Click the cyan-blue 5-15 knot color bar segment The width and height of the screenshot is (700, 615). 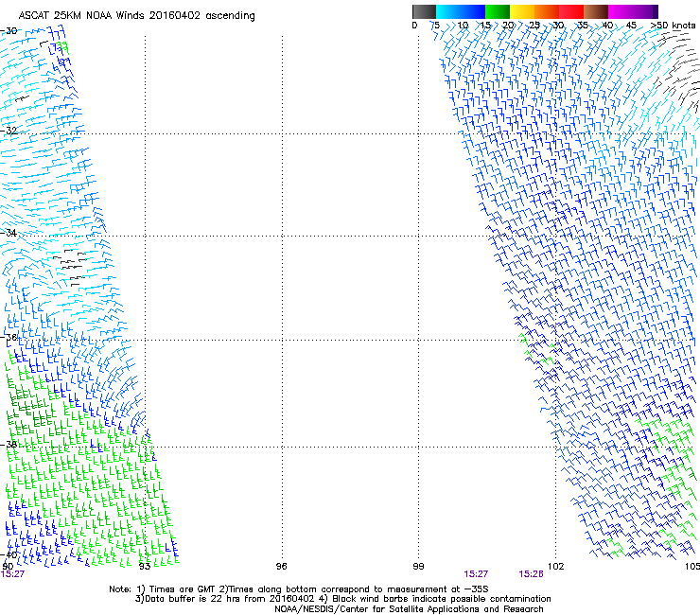point(461,11)
